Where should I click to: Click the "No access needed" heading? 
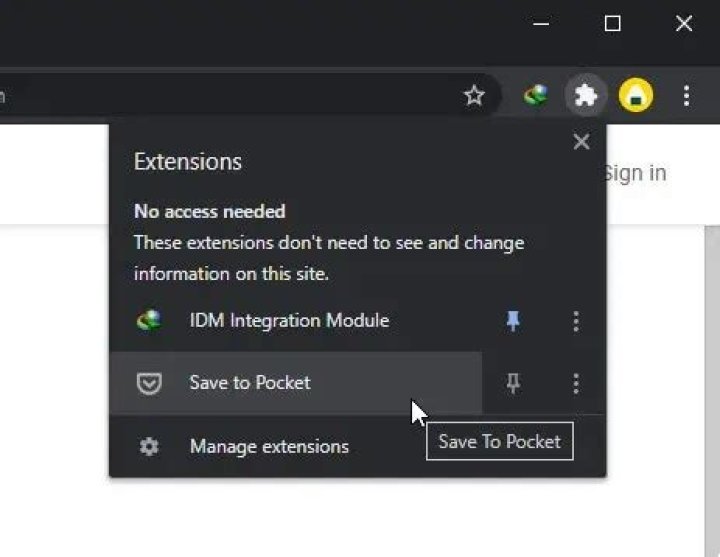click(x=210, y=212)
